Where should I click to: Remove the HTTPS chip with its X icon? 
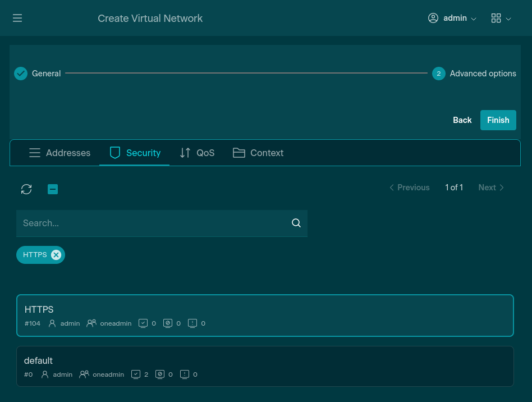coord(56,255)
